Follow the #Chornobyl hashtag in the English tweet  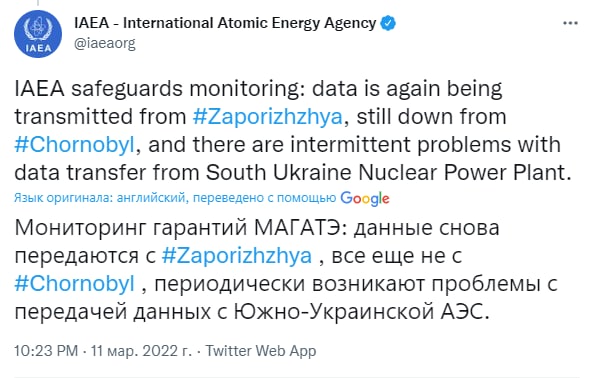(74, 144)
